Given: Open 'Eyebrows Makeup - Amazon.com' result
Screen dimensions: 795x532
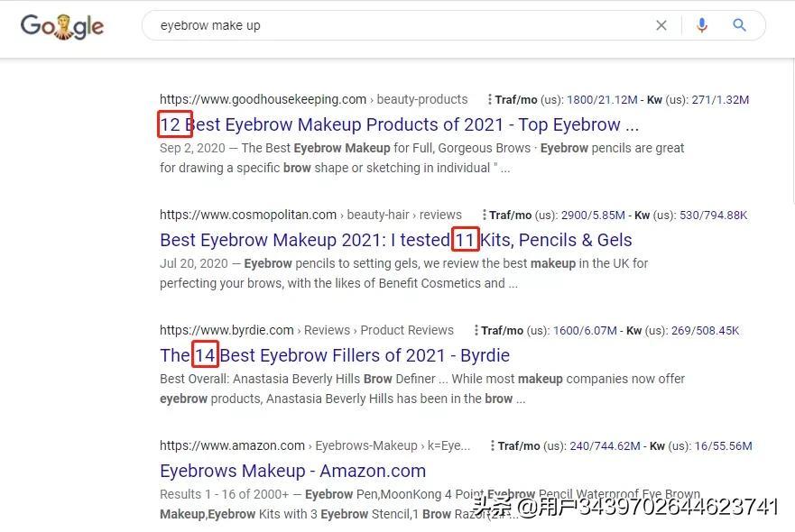Looking at the screenshot, I should 292,472.
